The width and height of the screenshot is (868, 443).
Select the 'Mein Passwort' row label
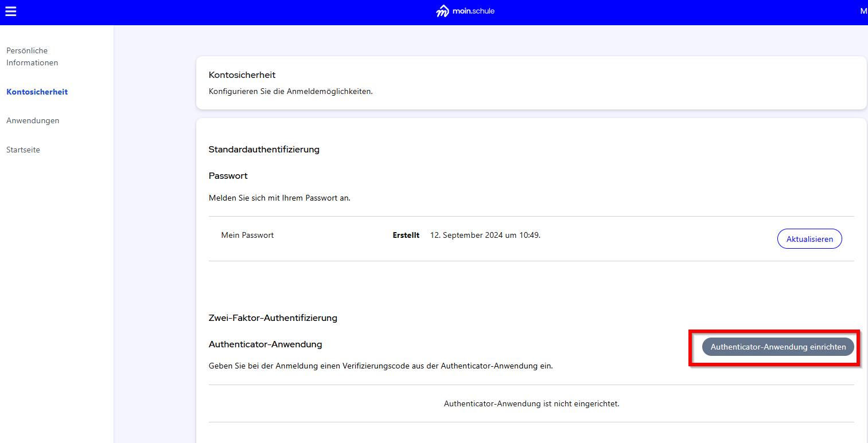point(247,235)
